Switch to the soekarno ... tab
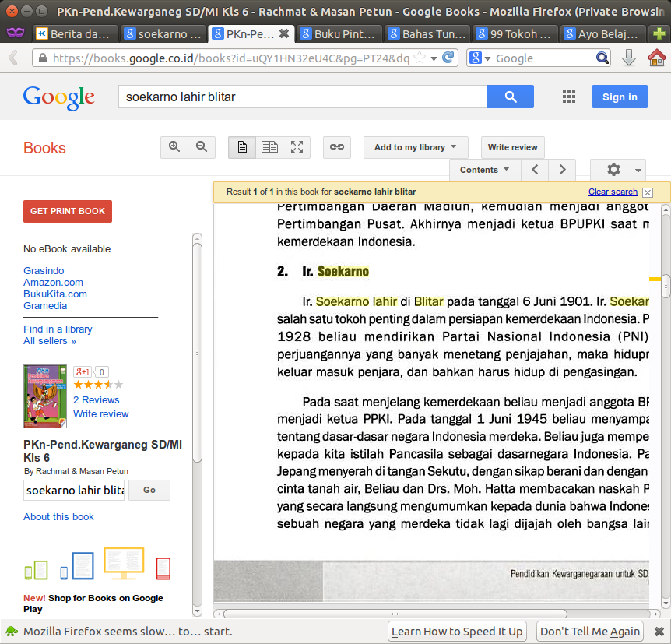671x644 pixels. [x=163, y=33]
